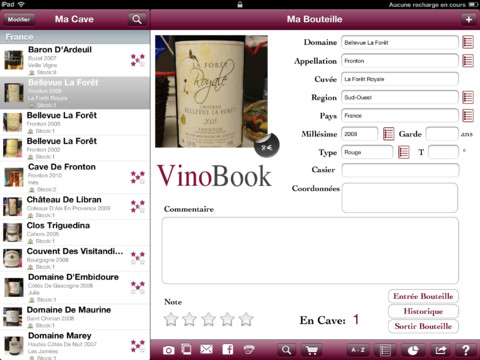The width and height of the screenshot is (480, 360).
Task: Select Clos Triguedina row
Action: [x=75, y=232]
